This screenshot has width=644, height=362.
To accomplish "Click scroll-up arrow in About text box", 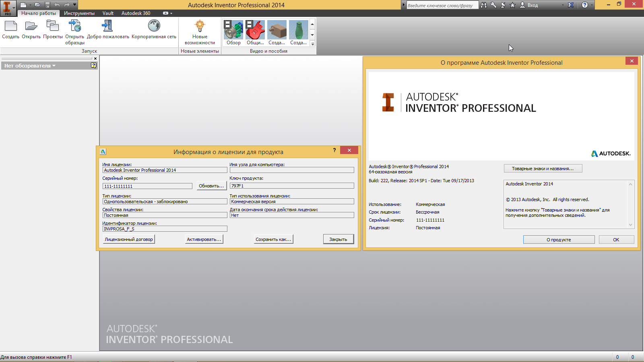I will pos(630,184).
